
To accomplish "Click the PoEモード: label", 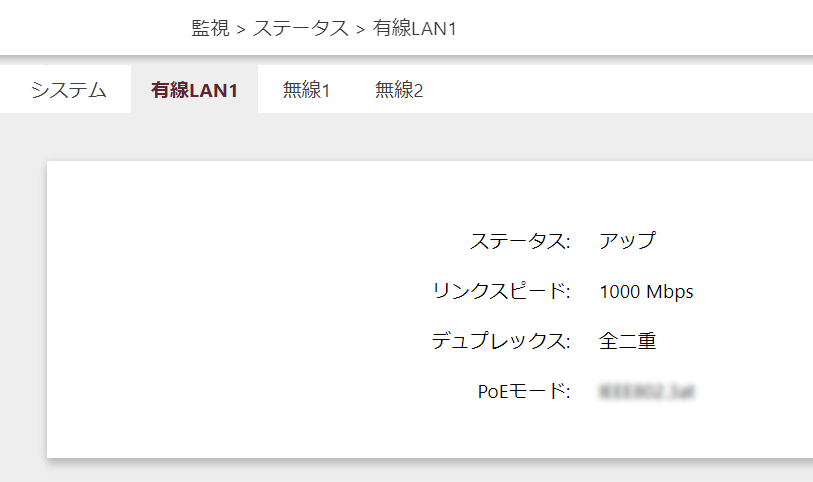I will pyautogui.click(x=524, y=391).
